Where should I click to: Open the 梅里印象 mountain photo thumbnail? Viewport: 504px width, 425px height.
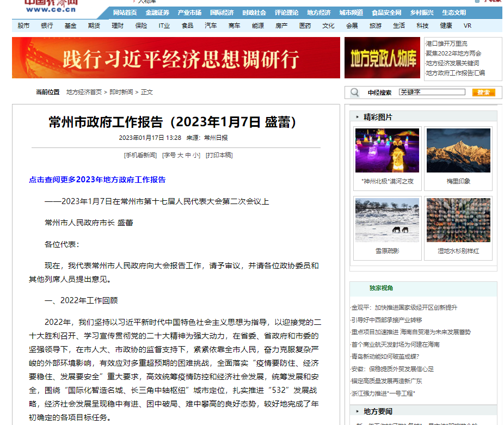click(458, 150)
